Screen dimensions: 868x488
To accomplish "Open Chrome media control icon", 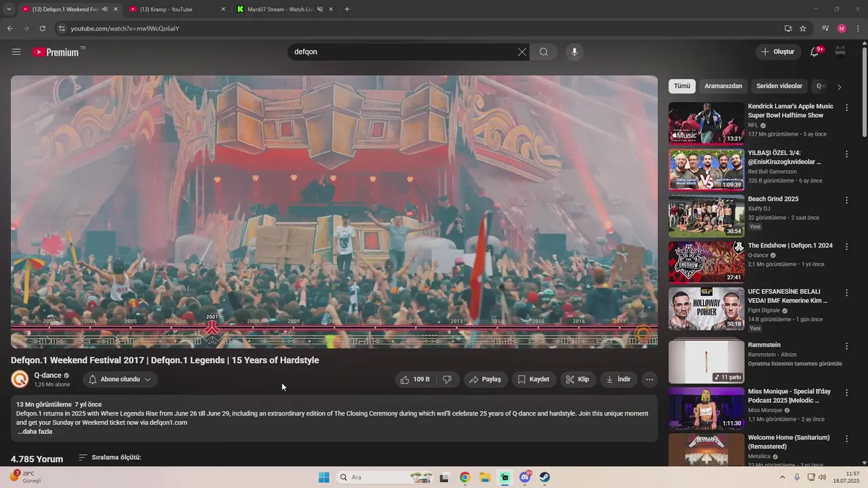I will [x=825, y=28].
